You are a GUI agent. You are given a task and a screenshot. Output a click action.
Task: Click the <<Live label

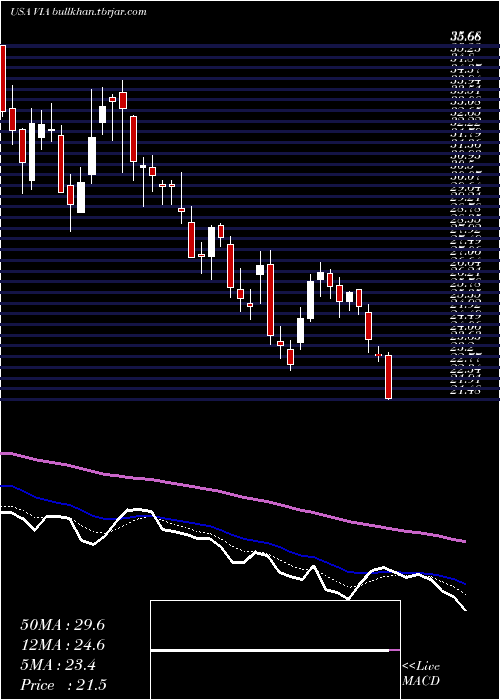coord(421,667)
